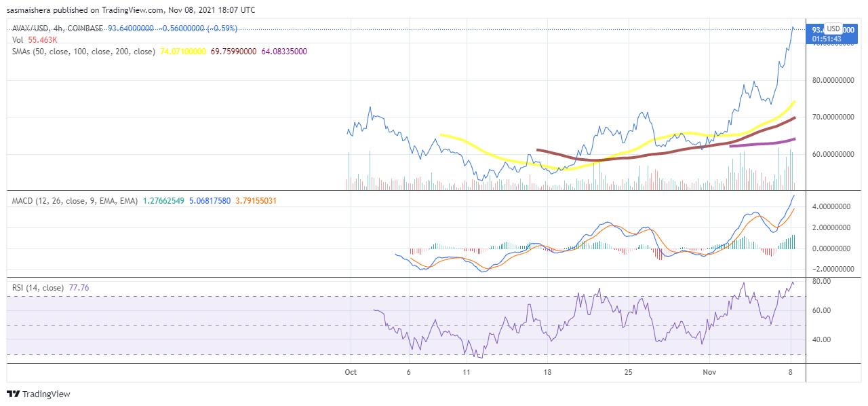Click the change value −0.56000000 (−0.59%)

(x=197, y=29)
